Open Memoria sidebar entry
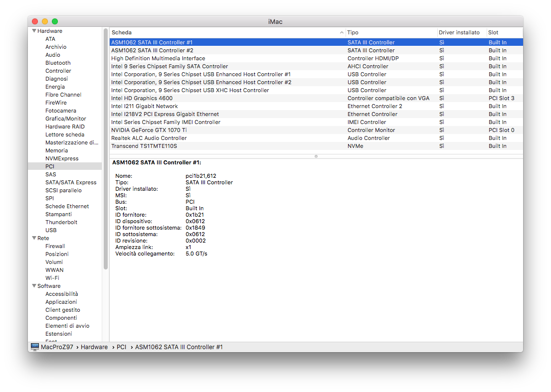Viewport: 551px width, 392px height. 56,150
